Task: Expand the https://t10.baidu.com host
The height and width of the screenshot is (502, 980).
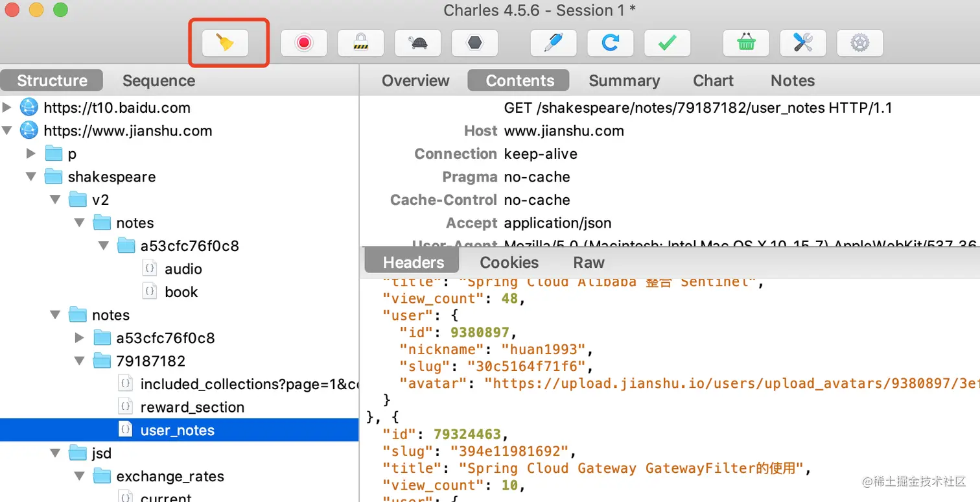Action: click(x=8, y=107)
